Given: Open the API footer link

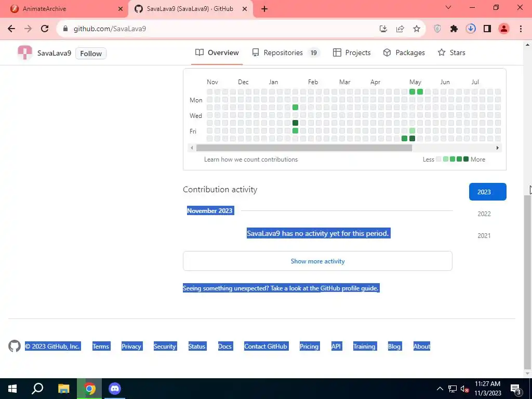Looking at the screenshot, I should pos(336,347).
